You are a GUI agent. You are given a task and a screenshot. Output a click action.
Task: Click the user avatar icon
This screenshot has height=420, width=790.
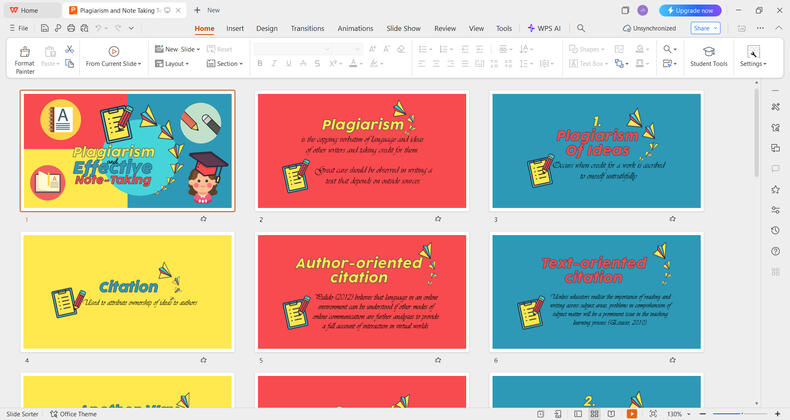point(642,10)
